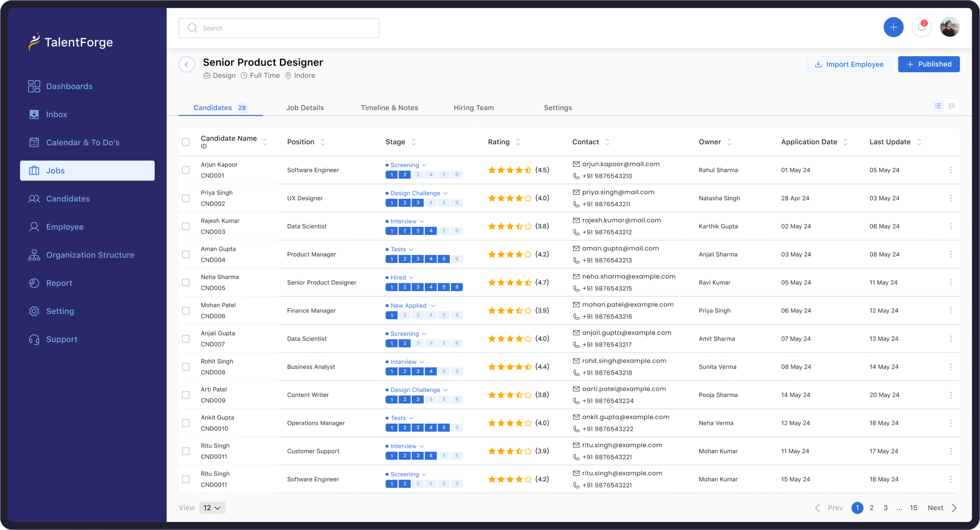Open row options for Arjun Kapoor
This screenshot has width=980, height=530.
951,170
